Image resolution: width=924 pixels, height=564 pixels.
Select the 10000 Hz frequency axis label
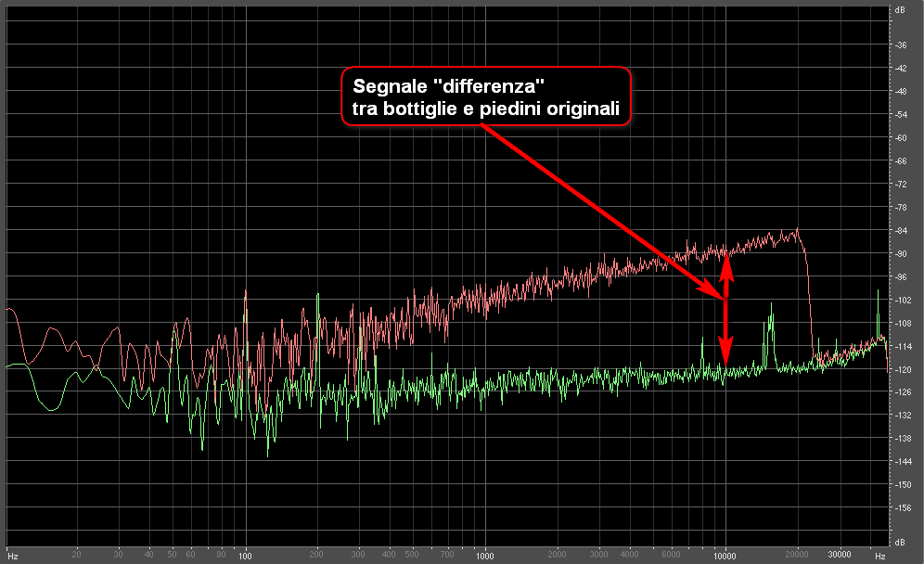pos(725,556)
